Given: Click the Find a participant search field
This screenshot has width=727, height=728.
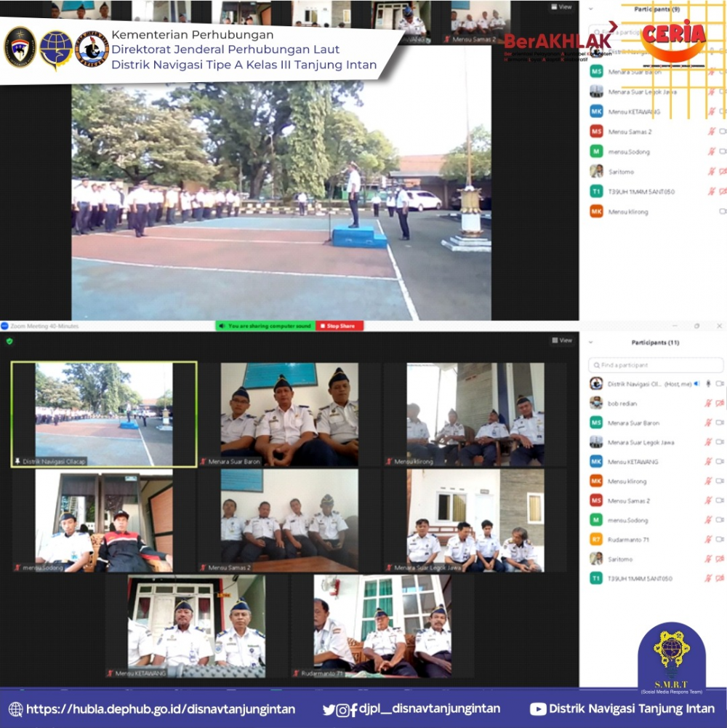Looking at the screenshot, I should click(656, 365).
